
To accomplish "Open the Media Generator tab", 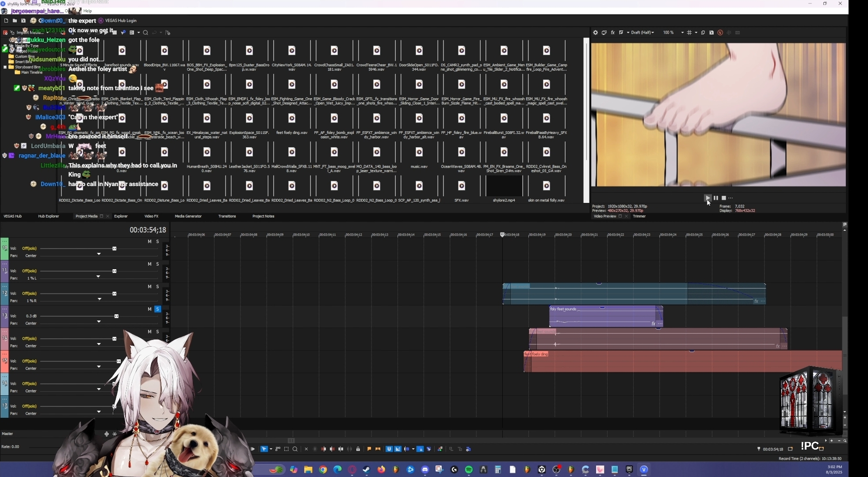I will (x=188, y=216).
